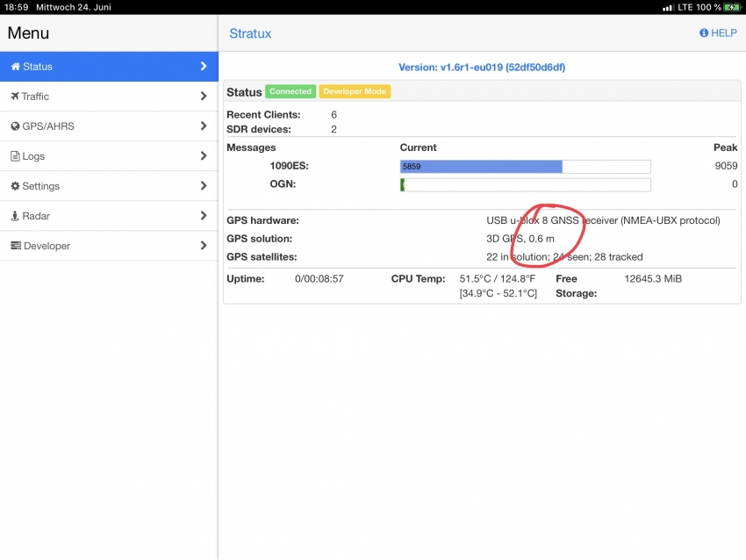This screenshot has height=560, width=746.
Task: Click the 1090ES message progress bar
Action: [x=525, y=167]
